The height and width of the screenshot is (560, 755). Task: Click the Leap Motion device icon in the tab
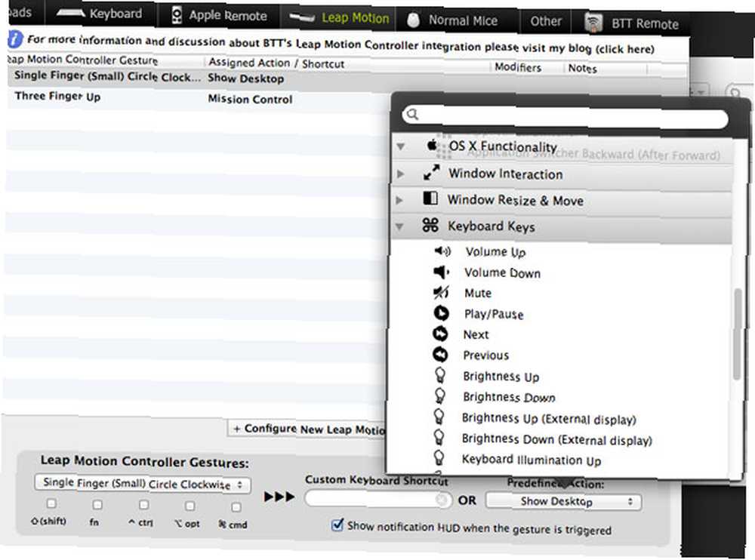pyautogui.click(x=301, y=18)
